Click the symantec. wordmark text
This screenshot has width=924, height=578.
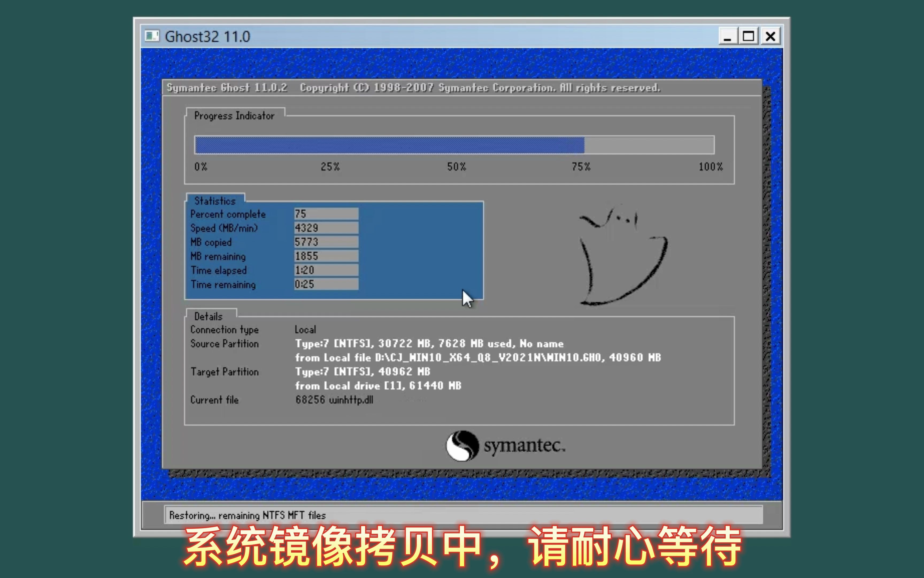pos(524,446)
